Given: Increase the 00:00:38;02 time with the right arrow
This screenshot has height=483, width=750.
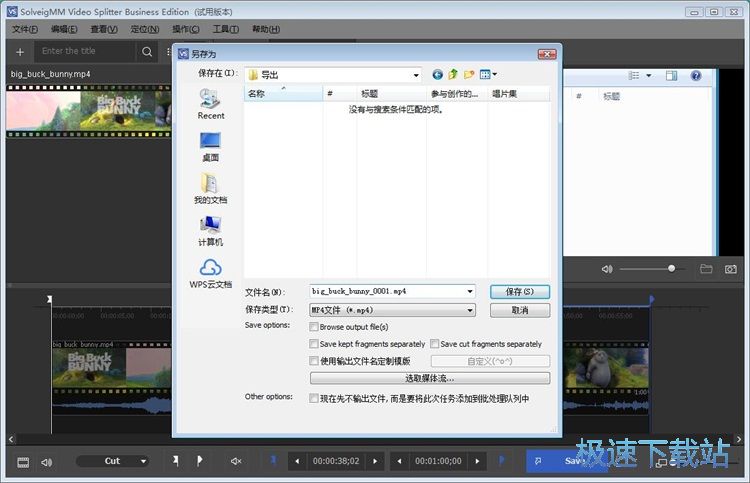Looking at the screenshot, I should [375, 461].
